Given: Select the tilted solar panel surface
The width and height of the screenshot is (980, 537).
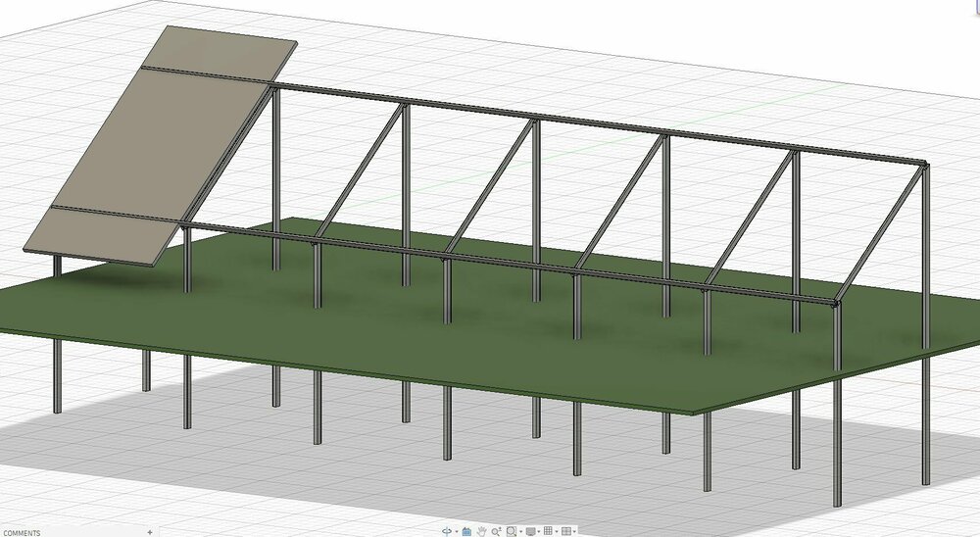Looking at the screenshot, I should (163, 144).
